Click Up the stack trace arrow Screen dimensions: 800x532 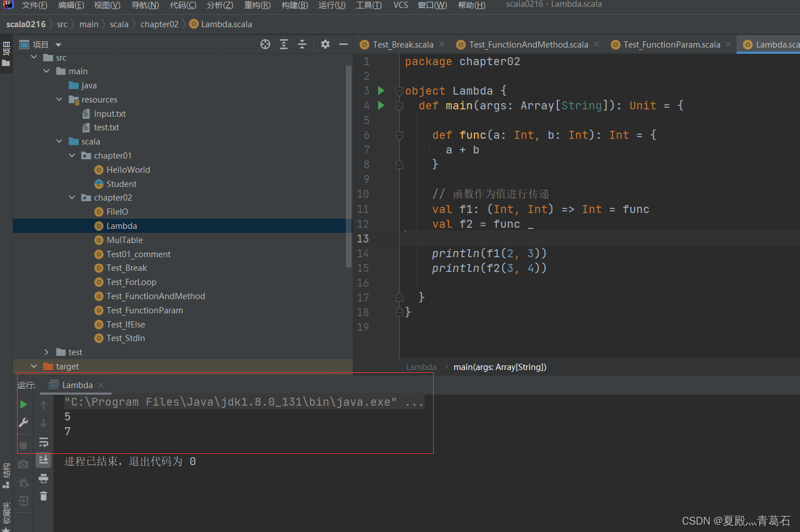44,405
